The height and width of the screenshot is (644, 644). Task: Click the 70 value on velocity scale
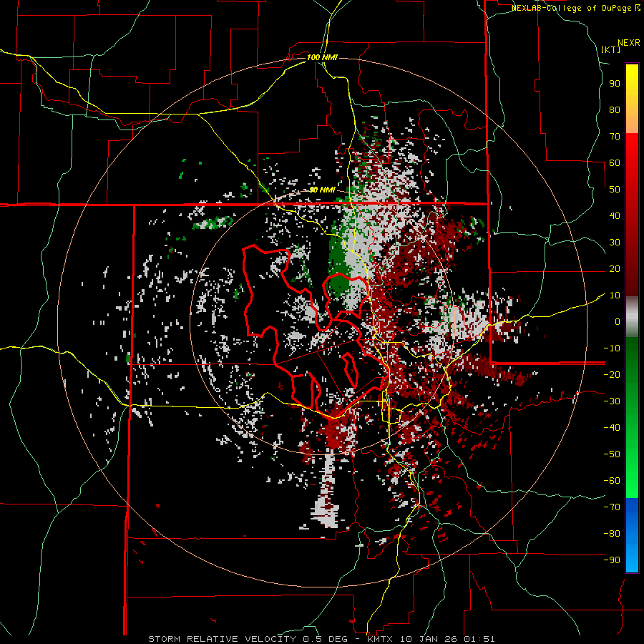[615, 137]
